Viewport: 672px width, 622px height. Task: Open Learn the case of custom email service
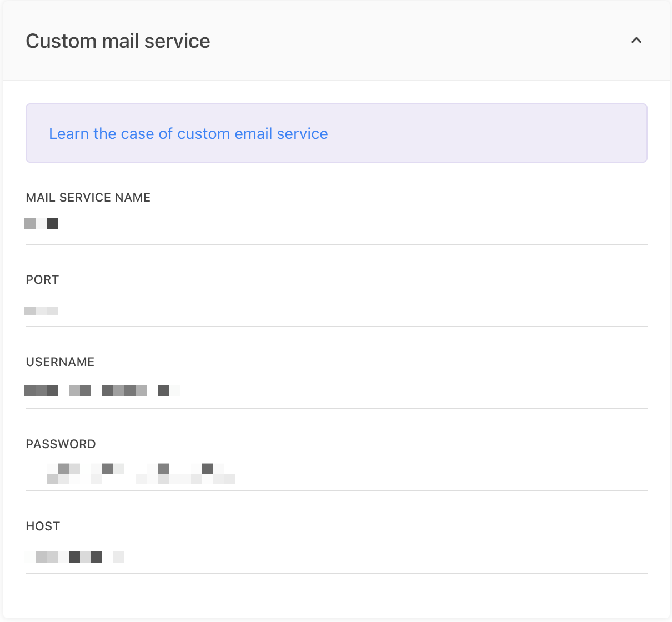(188, 134)
